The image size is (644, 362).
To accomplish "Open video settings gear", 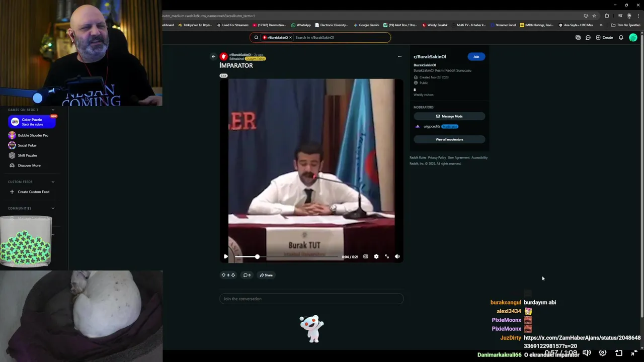I will (376, 256).
